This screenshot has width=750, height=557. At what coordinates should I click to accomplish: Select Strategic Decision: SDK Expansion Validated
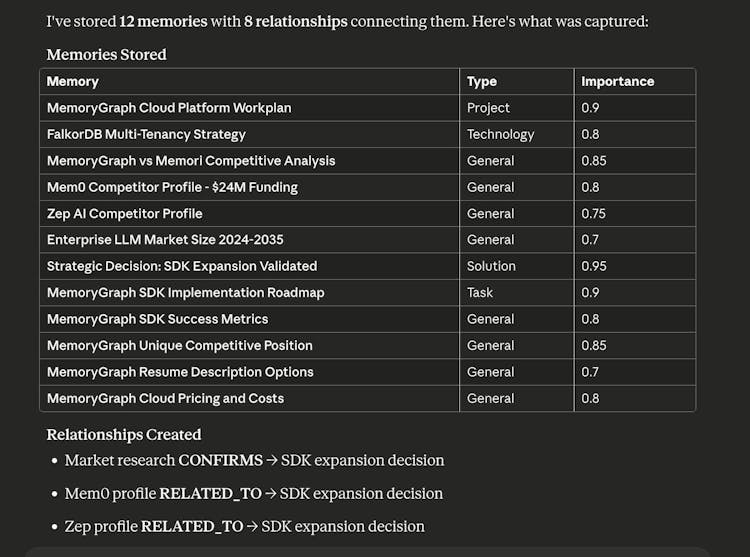182,266
